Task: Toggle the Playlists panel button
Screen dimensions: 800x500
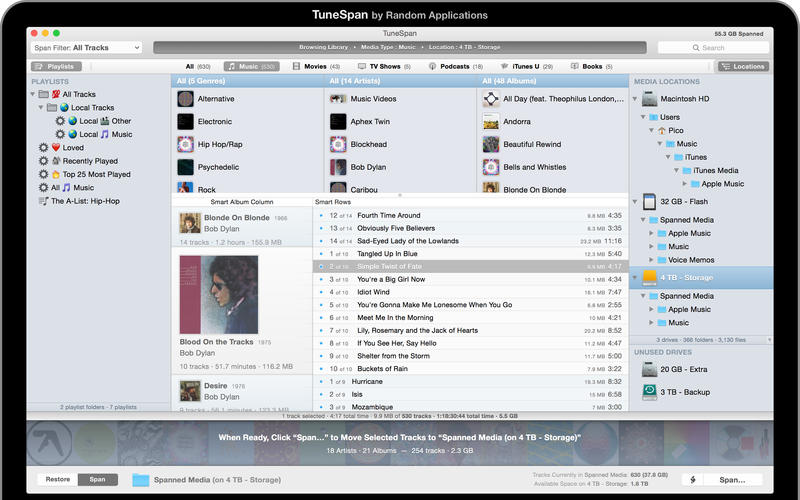Action: 56,66
